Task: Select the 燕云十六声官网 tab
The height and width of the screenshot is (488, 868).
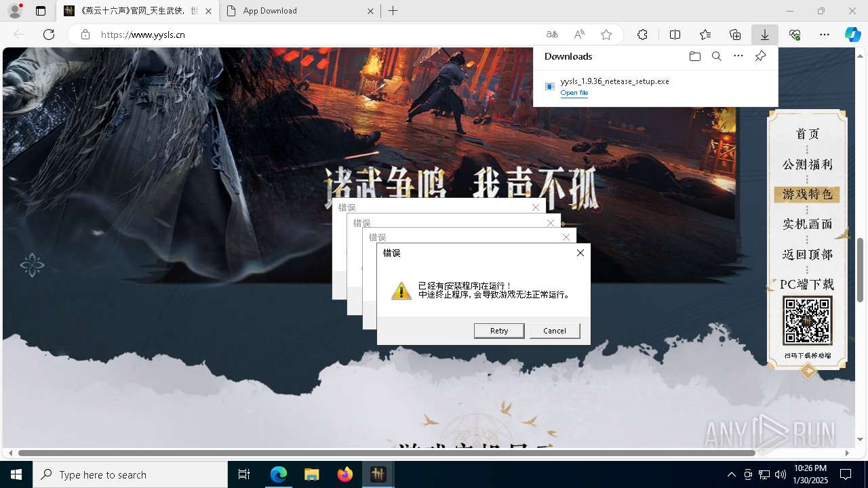Action: [x=138, y=11]
